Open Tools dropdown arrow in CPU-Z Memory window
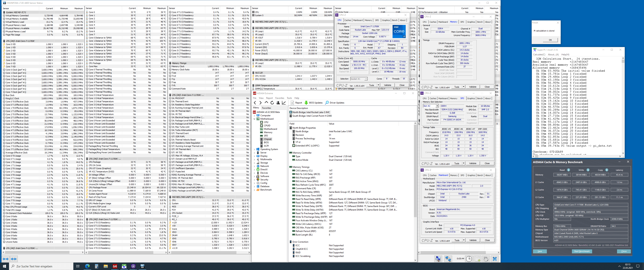The image size is (644, 270). click(463, 87)
